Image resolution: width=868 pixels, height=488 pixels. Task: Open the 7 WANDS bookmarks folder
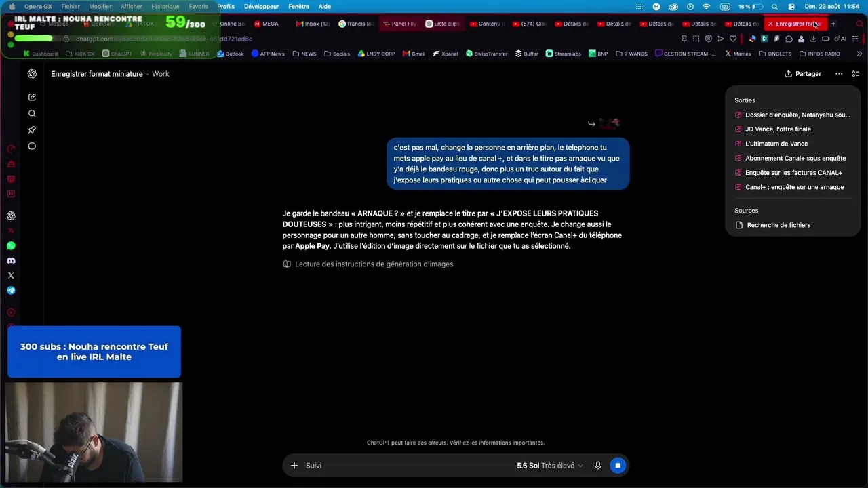click(x=631, y=54)
